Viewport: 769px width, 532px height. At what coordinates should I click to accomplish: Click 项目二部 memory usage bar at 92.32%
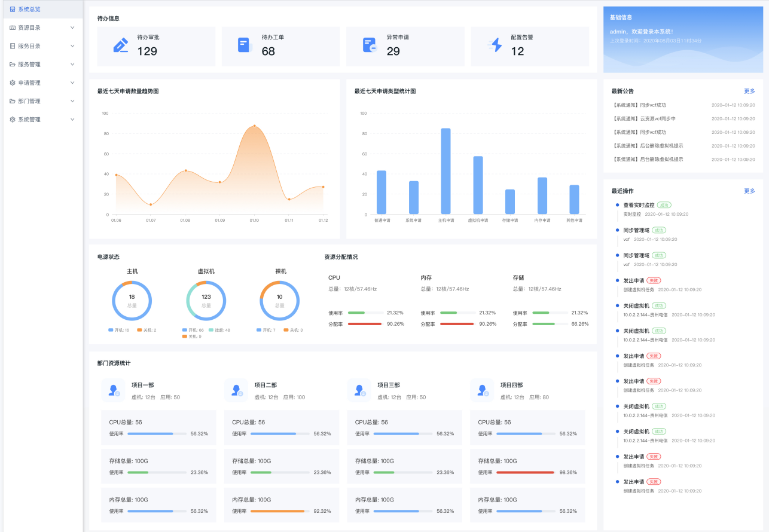[279, 511]
